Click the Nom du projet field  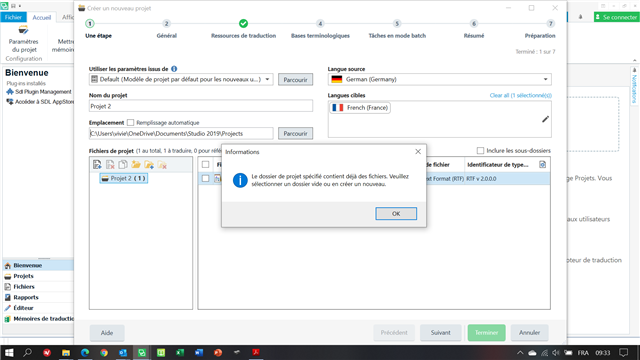point(201,106)
